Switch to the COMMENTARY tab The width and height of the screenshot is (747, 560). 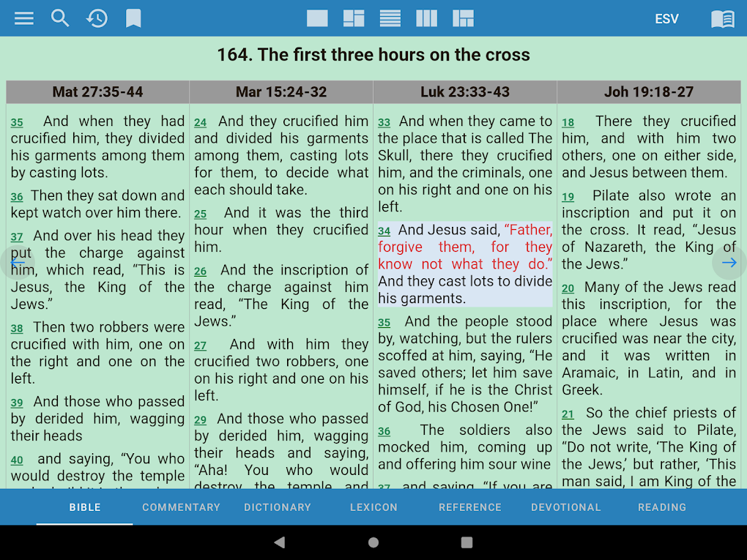coord(181,507)
